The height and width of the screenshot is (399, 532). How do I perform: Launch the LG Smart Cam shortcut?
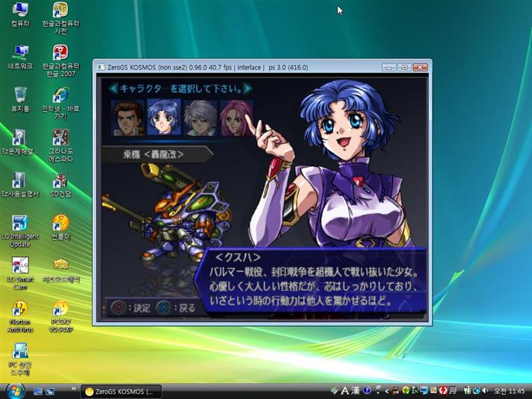(20, 274)
